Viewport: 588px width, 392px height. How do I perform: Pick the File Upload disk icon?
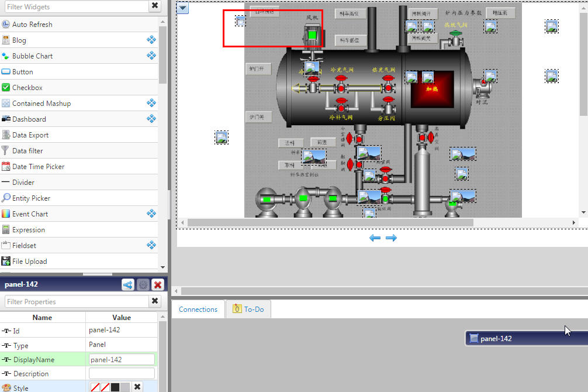(6, 261)
